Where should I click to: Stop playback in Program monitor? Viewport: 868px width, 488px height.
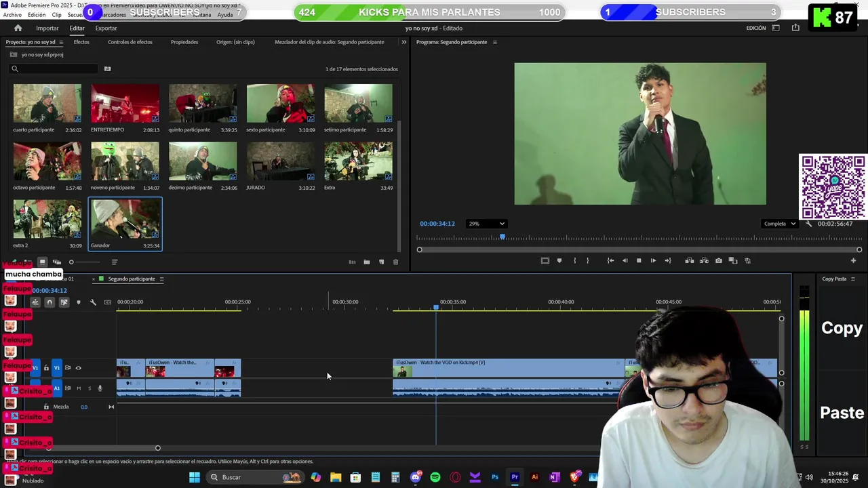(639, 260)
